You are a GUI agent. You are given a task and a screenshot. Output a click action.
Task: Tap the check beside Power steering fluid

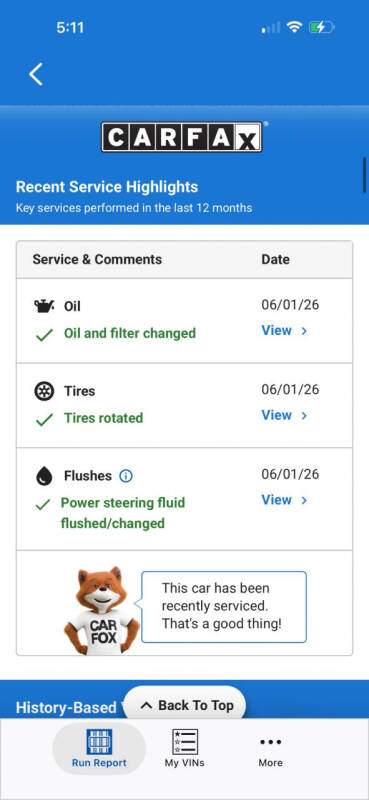(43, 505)
